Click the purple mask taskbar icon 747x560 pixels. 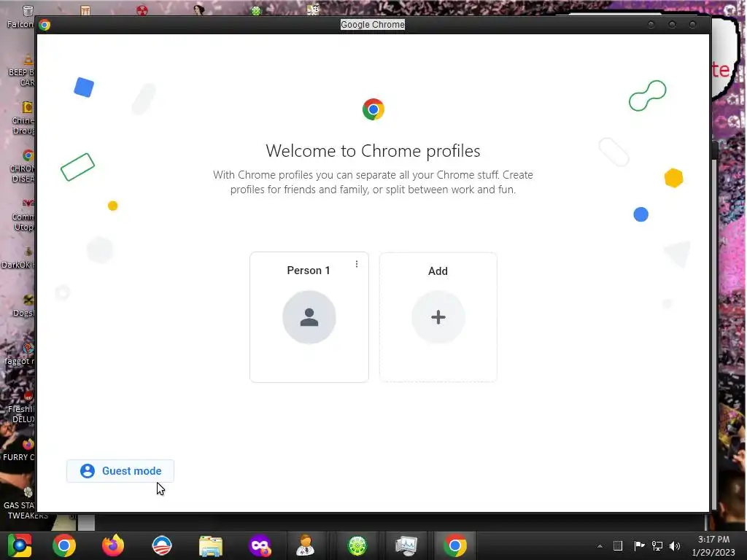(x=260, y=545)
